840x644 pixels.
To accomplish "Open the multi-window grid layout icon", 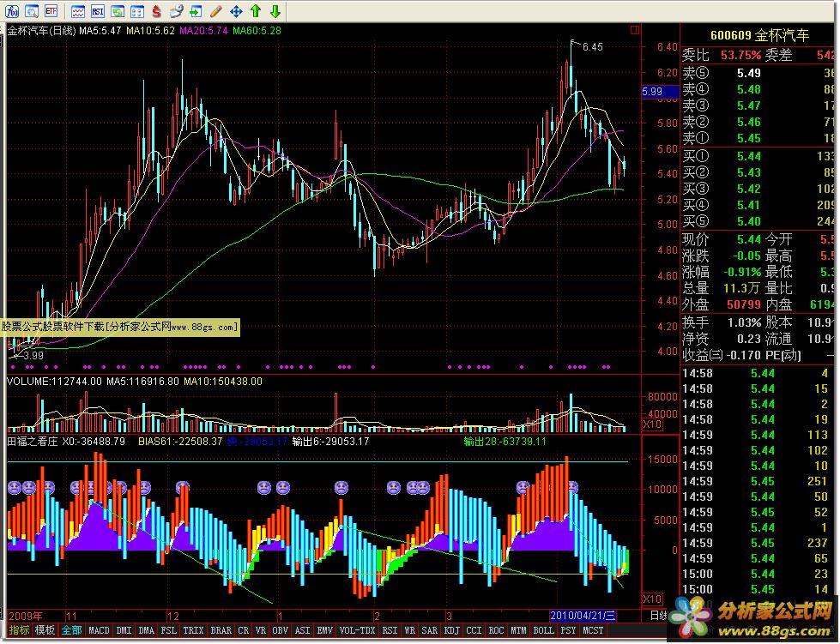I will click(x=137, y=10).
